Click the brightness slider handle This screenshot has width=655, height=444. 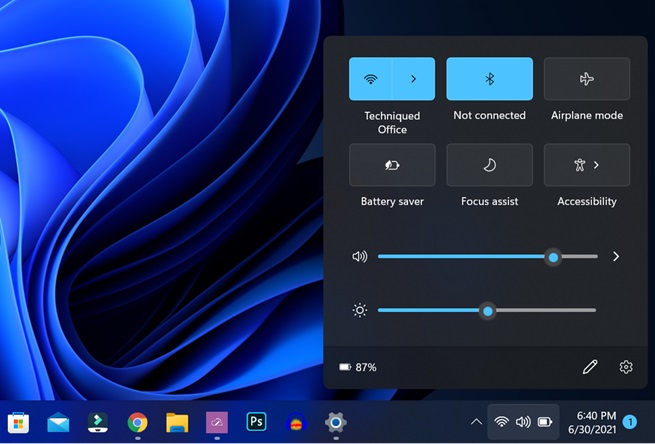(x=488, y=311)
